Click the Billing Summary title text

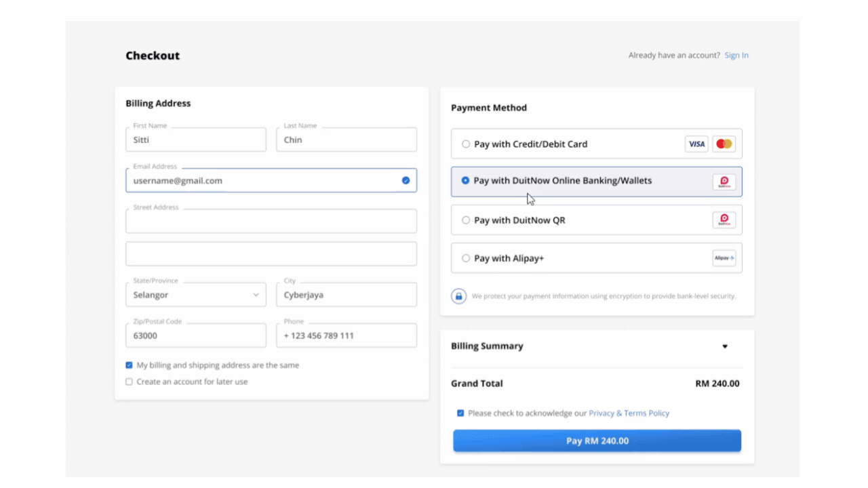487,346
